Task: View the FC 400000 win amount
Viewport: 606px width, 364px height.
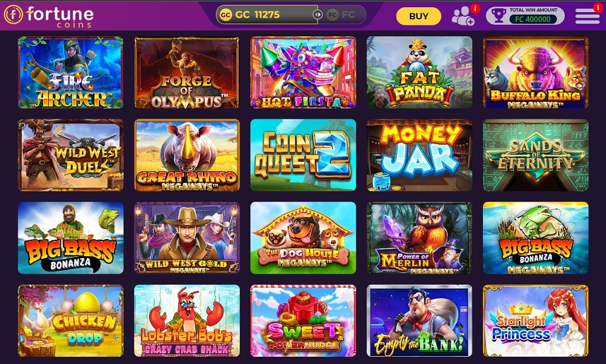Action: (533, 19)
